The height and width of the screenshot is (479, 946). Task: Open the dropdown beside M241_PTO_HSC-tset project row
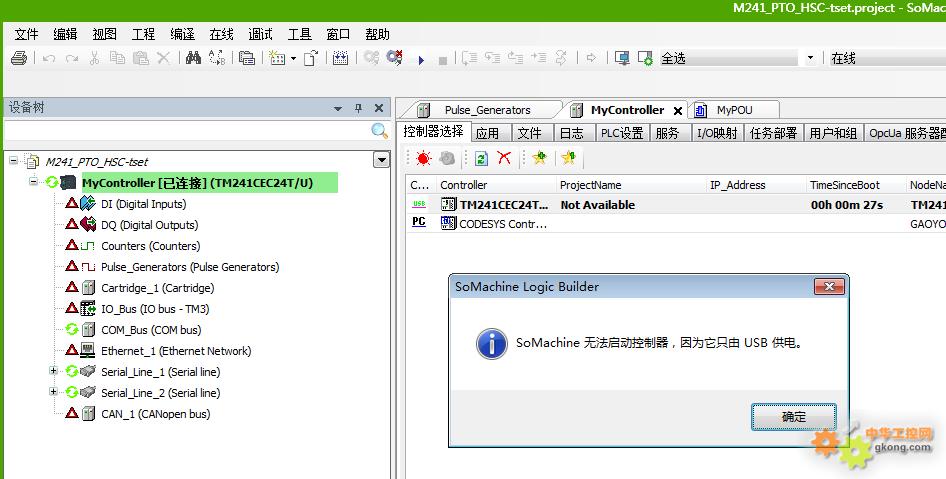pyautogui.click(x=381, y=160)
